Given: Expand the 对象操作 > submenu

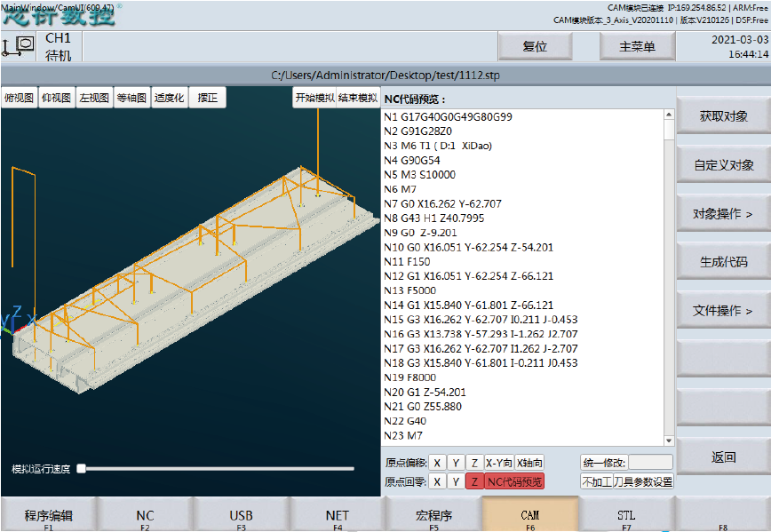Looking at the screenshot, I should click(x=723, y=213).
